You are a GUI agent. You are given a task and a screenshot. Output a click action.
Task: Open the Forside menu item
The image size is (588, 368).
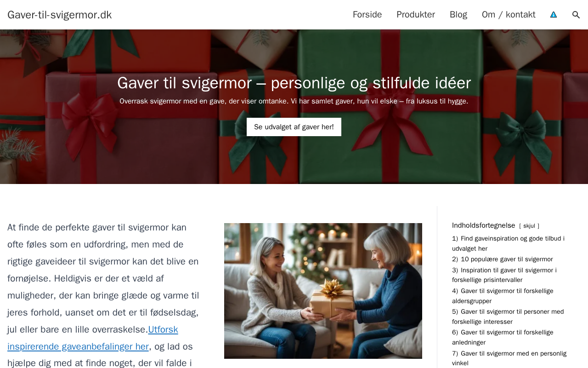[367, 15]
